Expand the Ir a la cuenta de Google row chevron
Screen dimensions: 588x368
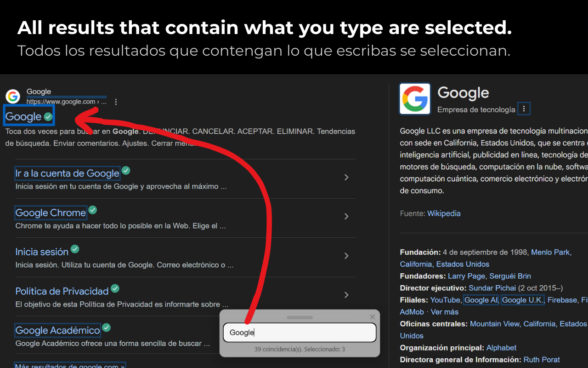pyautogui.click(x=346, y=178)
